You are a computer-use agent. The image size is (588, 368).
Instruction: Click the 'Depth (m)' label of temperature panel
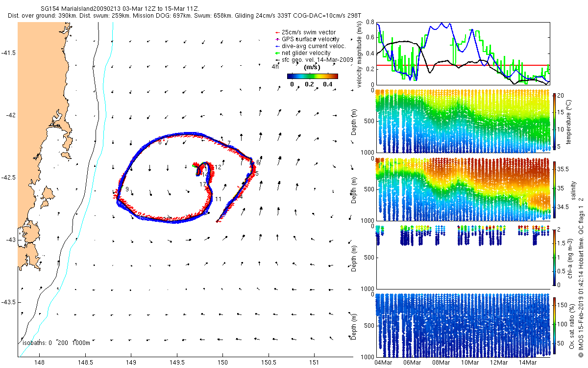354,121
